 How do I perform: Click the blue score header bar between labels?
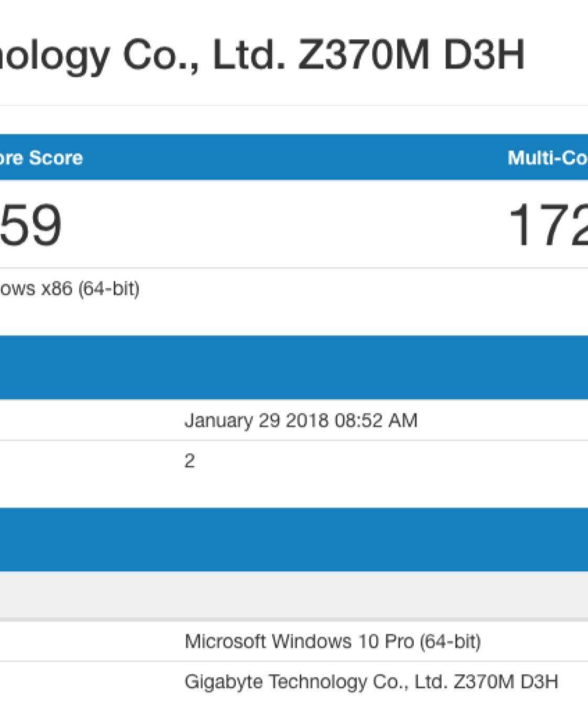(x=293, y=158)
